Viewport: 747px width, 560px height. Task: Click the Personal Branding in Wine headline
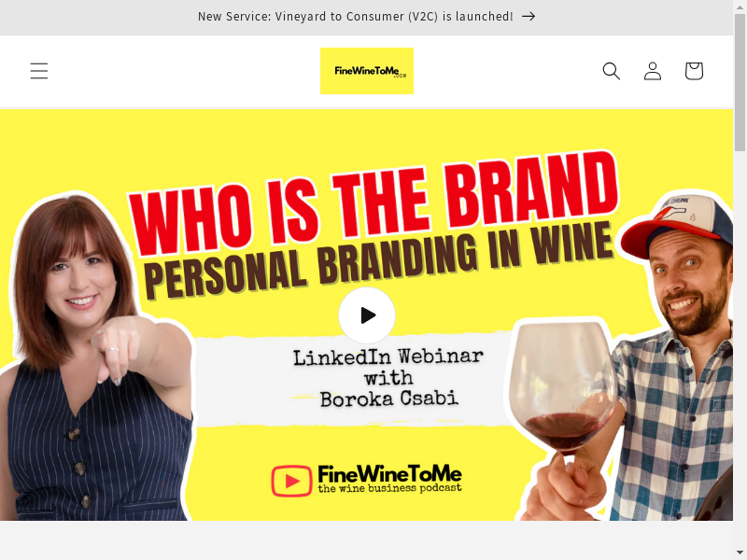point(379,261)
